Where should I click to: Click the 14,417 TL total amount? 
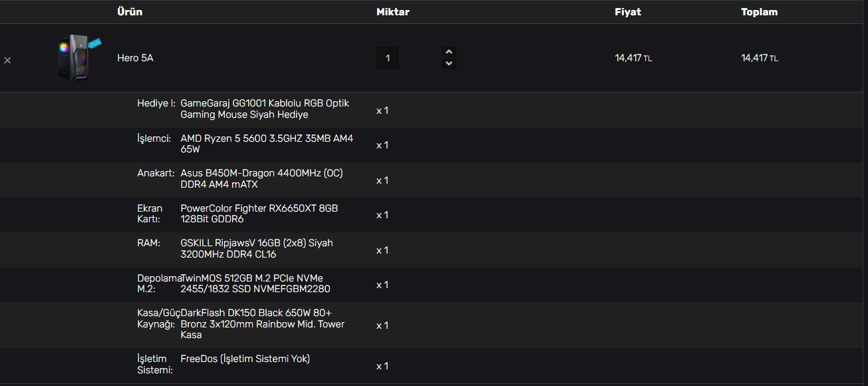[x=760, y=58]
